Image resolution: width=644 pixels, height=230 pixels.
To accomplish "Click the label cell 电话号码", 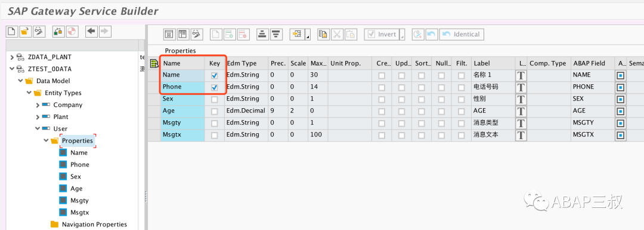I will point(493,87).
